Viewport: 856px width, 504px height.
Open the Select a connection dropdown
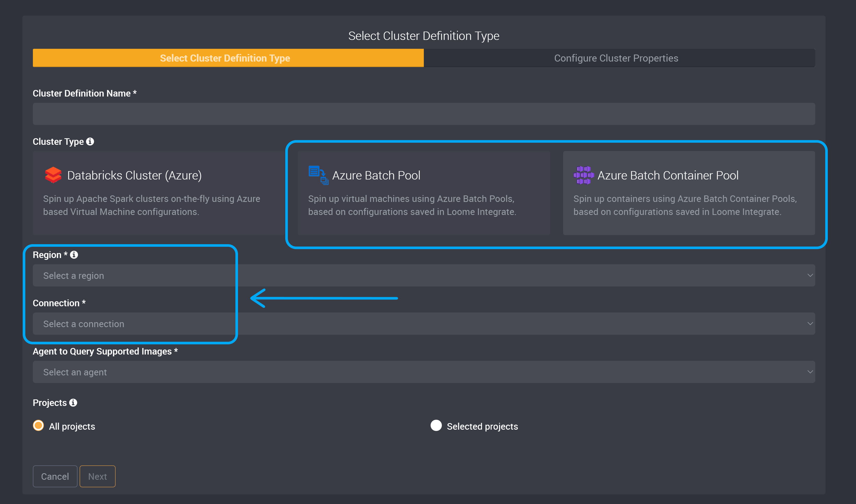tap(424, 324)
